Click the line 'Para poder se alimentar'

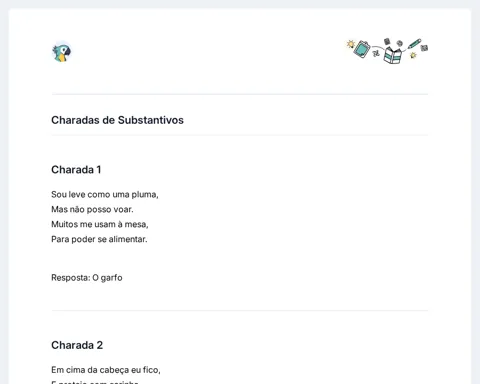pyautogui.click(x=99, y=239)
